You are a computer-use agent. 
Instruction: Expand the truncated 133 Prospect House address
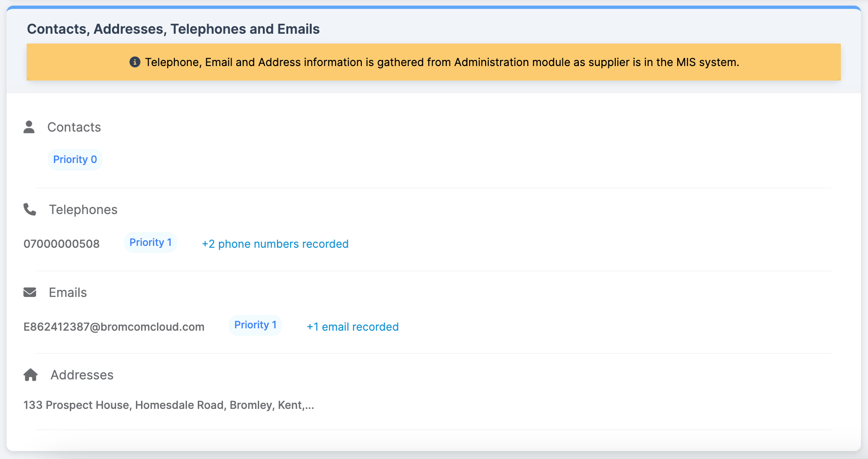169,405
